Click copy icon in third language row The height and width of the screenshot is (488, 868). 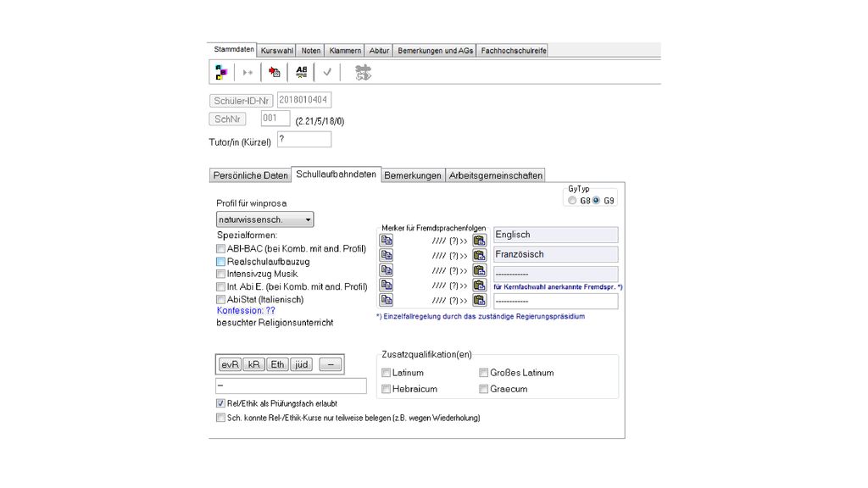[x=387, y=270]
